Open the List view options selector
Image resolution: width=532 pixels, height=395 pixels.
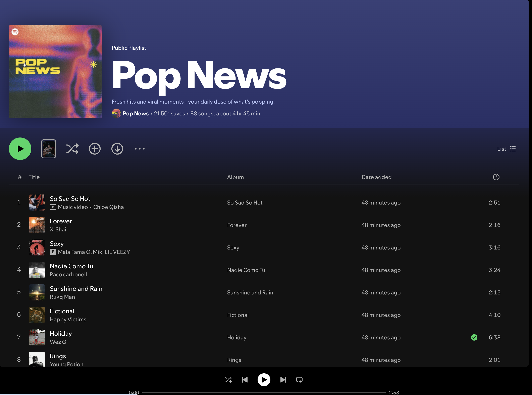coord(506,149)
